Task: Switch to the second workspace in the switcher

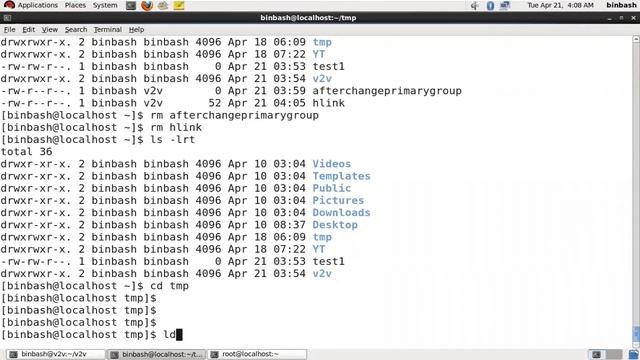Action: tap(614, 354)
